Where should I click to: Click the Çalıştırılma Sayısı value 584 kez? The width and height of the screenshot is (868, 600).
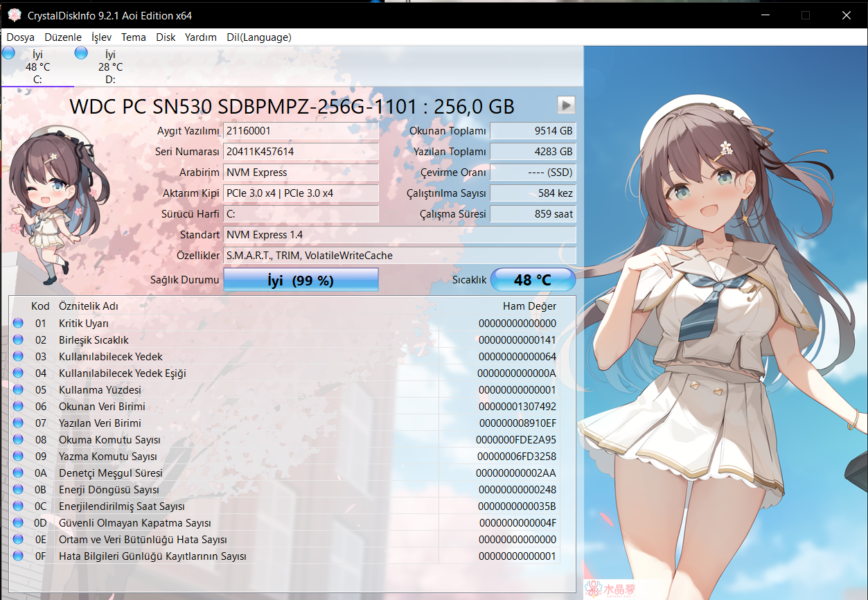pyautogui.click(x=533, y=193)
